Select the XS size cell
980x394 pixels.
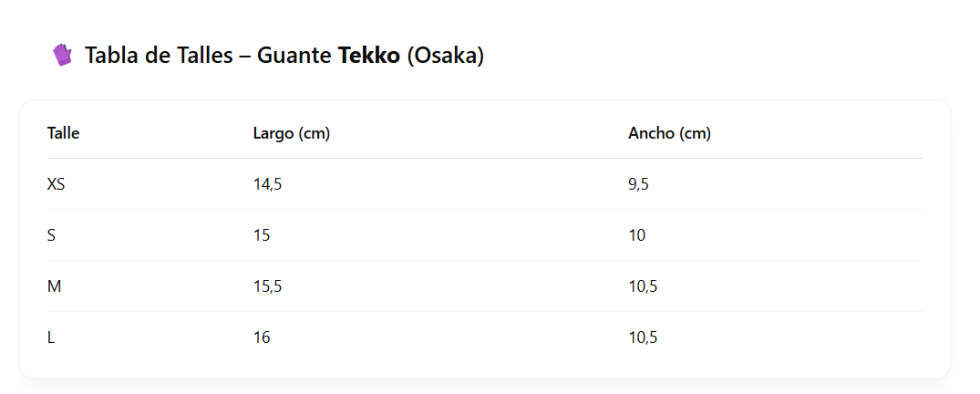point(56,184)
